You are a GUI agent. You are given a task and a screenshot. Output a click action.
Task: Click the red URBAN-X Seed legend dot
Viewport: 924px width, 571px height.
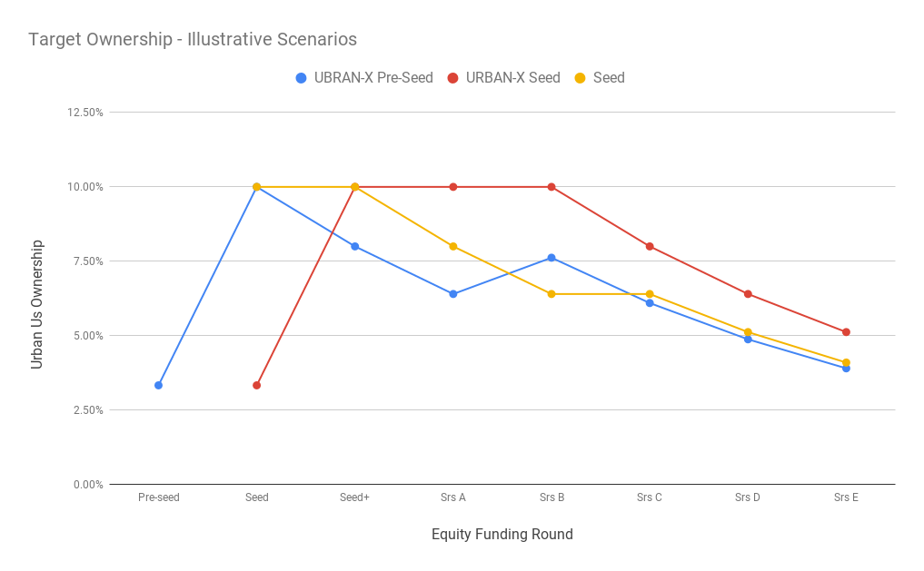[x=452, y=78]
